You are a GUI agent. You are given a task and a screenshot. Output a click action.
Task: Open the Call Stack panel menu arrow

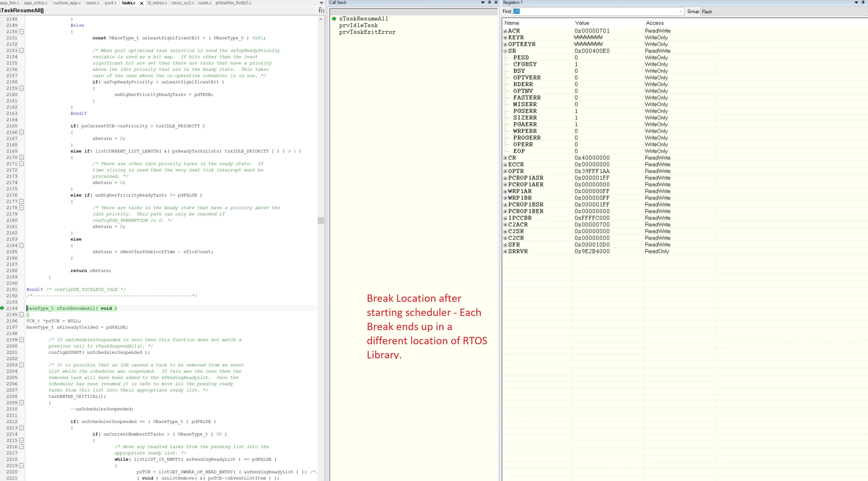tap(483, 2)
